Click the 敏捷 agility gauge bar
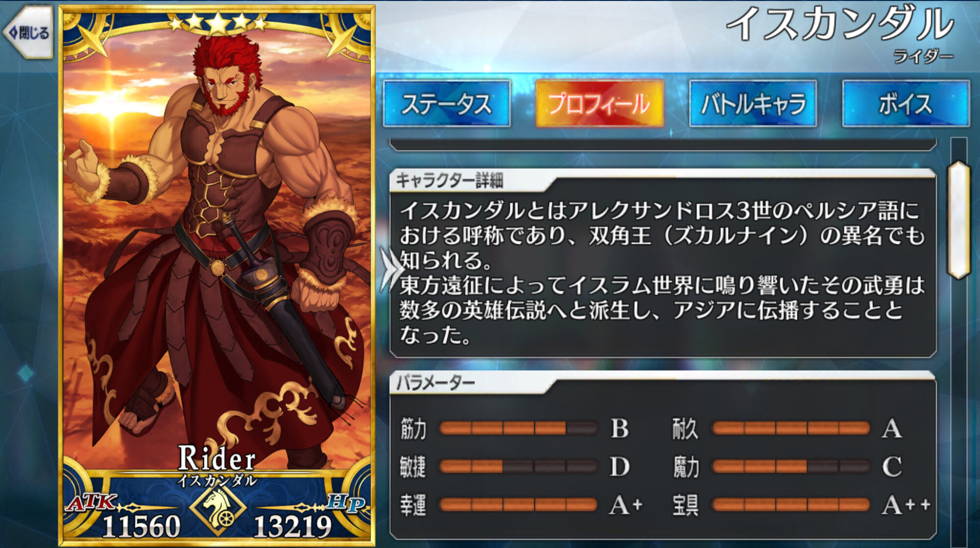Viewport: 980px width, 548px height. [518, 466]
